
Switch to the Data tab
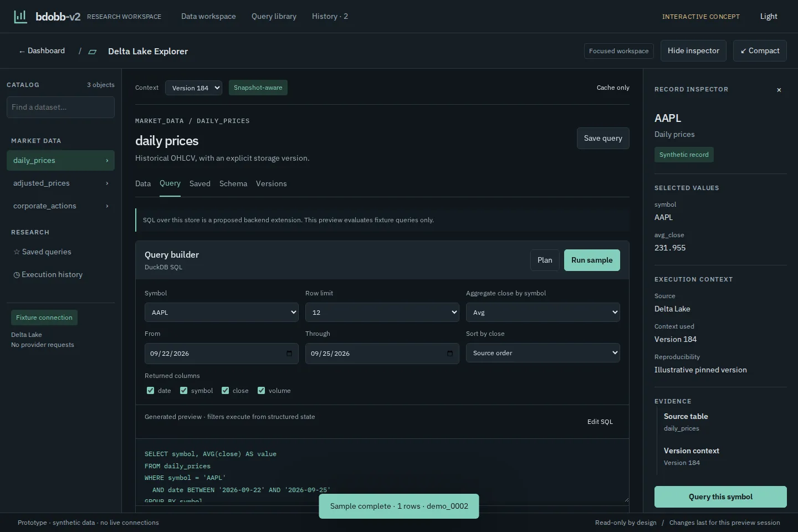click(143, 183)
